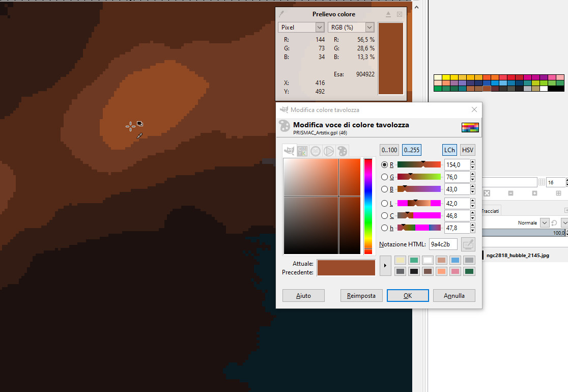Increase the R value with up stepper

[472, 162]
